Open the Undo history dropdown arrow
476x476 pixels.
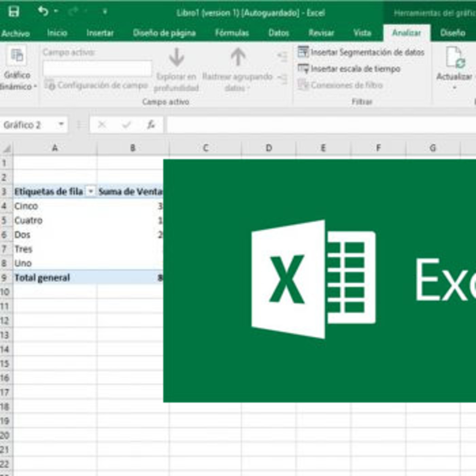(x=56, y=12)
